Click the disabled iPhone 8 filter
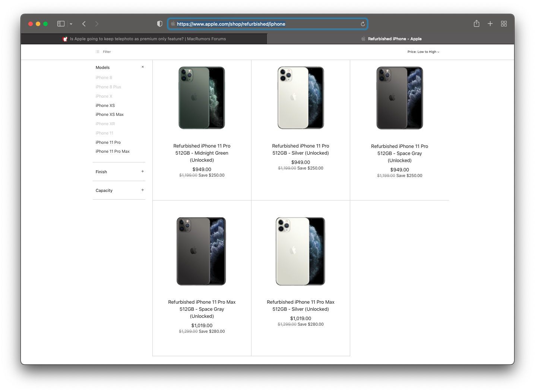 click(x=104, y=78)
